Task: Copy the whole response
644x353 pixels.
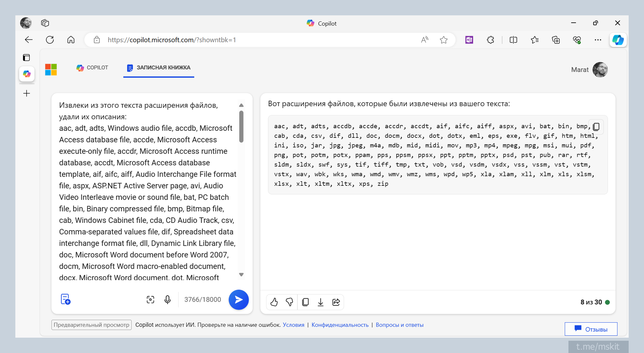Action: pos(305,302)
